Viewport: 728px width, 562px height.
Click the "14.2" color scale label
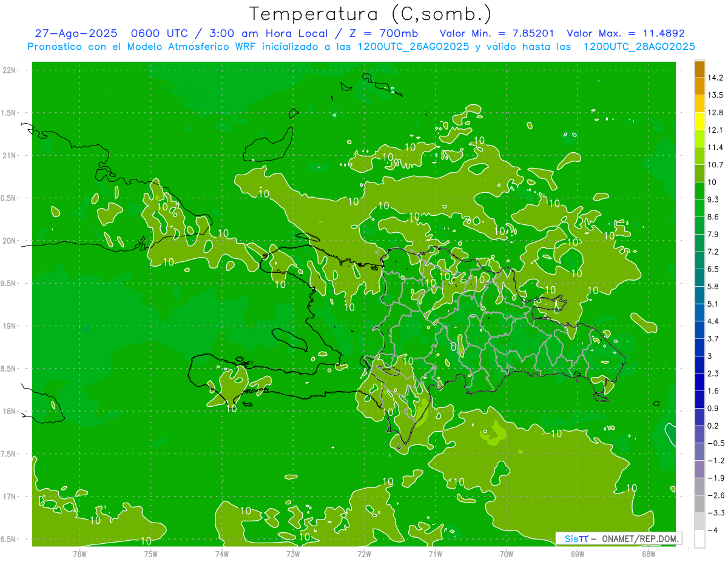(x=715, y=78)
